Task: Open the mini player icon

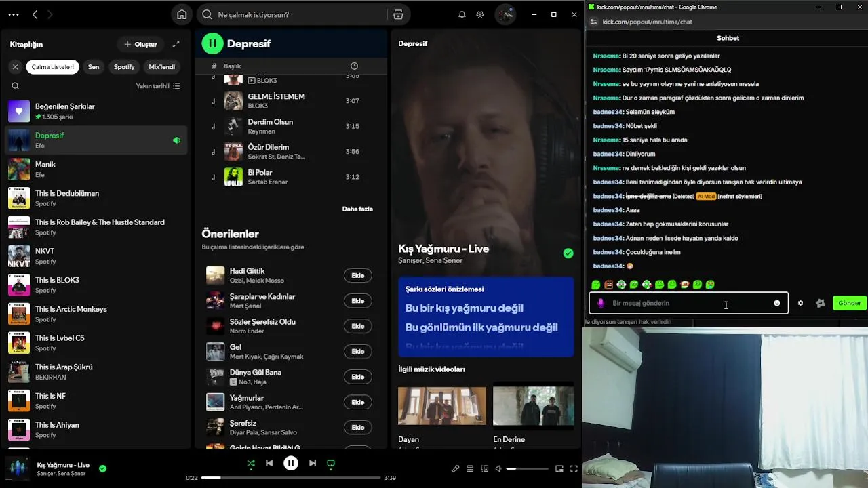Action: [559, 468]
